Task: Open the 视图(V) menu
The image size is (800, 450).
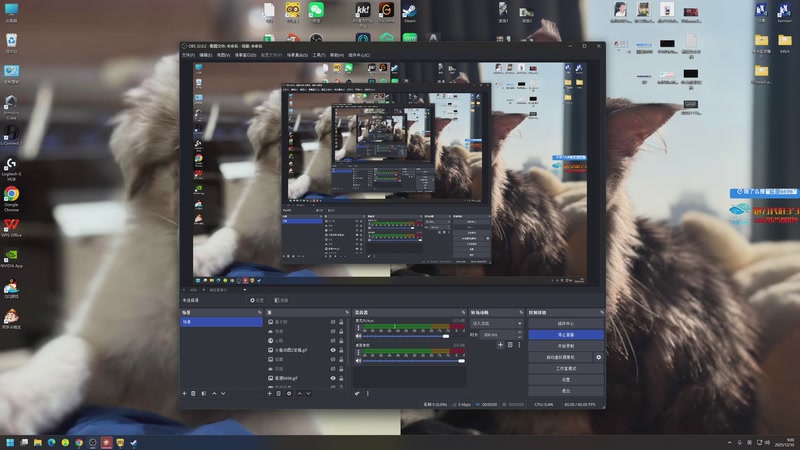Action: pyautogui.click(x=223, y=55)
